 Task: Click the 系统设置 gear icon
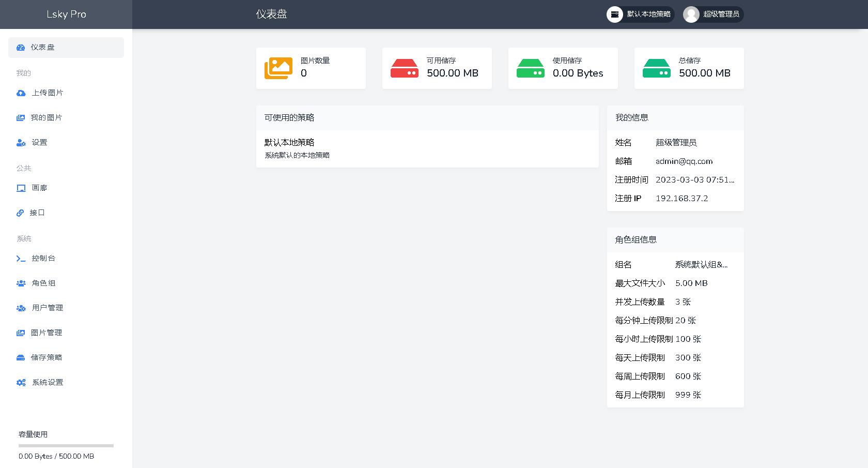[x=21, y=382]
